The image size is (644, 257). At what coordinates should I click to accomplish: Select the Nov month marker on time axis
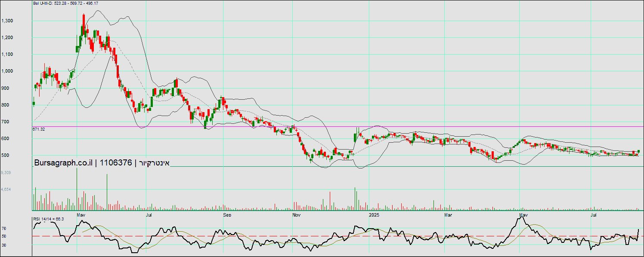pyautogui.click(x=296, y=214)
